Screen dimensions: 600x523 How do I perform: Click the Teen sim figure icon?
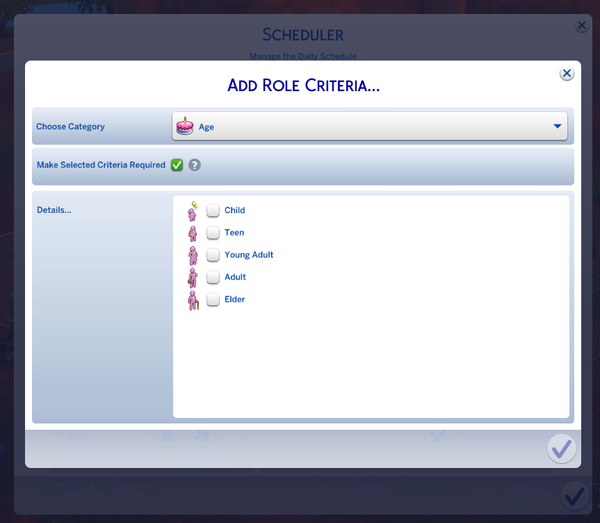pyautogui.click(x=193, y=233)
